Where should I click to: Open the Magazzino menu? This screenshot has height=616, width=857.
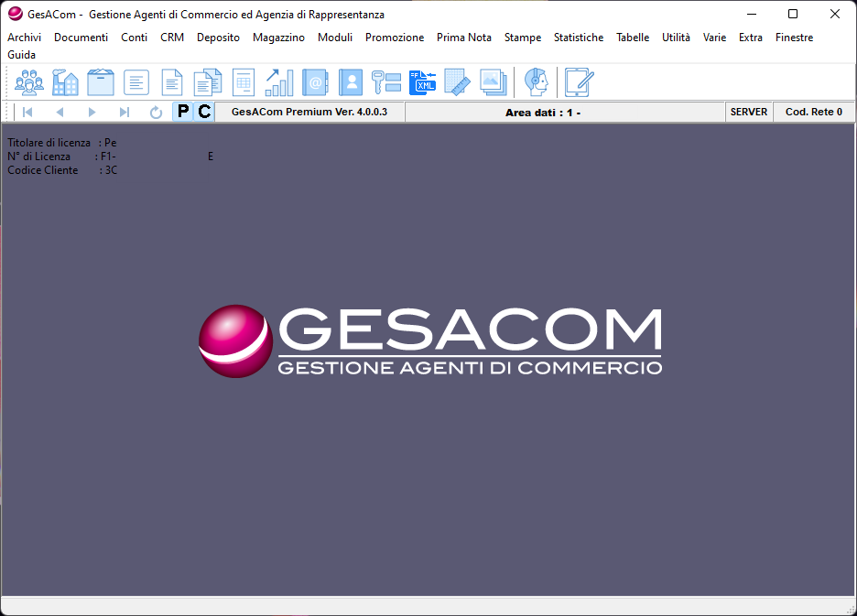click(278, 38)
